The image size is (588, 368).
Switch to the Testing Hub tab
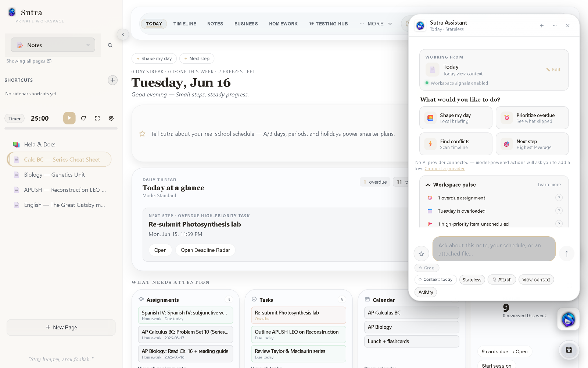329,24
